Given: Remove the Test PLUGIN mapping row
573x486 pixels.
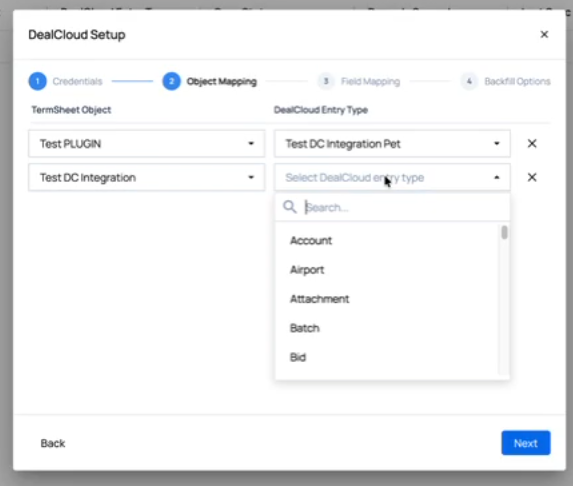Looking at the screenshot, I should tap(532, 144).
